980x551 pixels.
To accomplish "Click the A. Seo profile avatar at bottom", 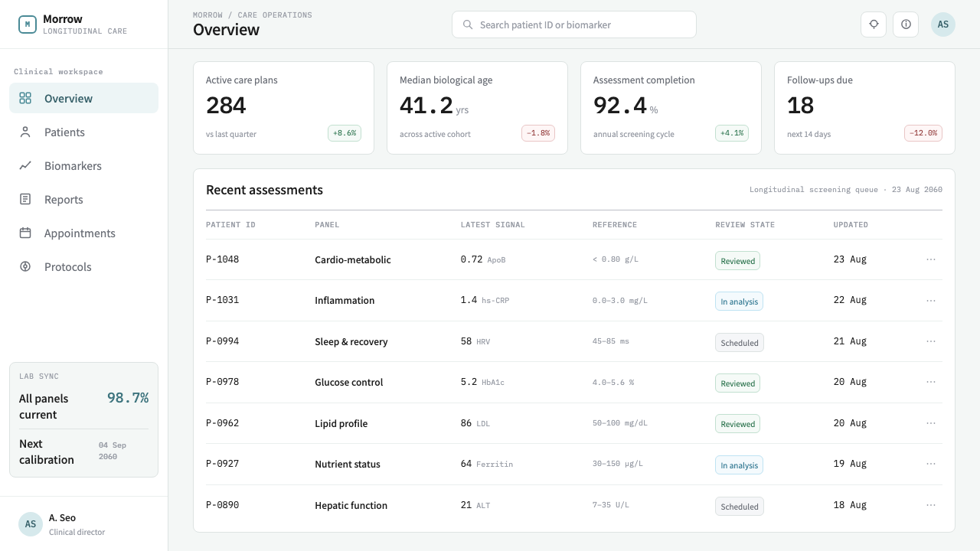I will pyautogui.click(x=31, y=524).
